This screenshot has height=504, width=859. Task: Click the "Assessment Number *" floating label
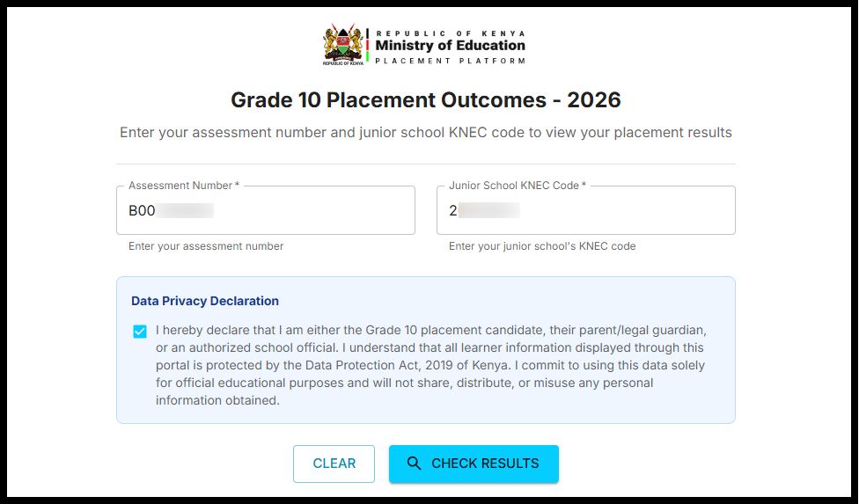tap(184, 186)
